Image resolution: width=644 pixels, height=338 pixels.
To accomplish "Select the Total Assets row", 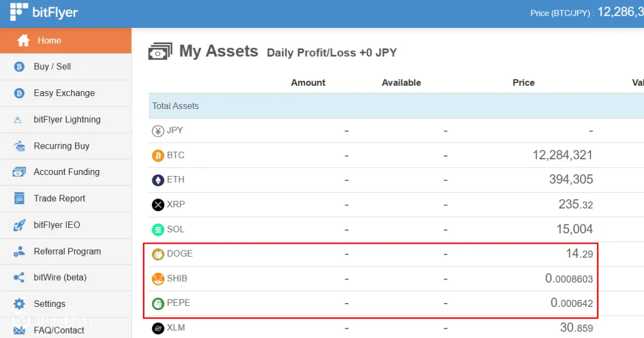I will [396, 106].
